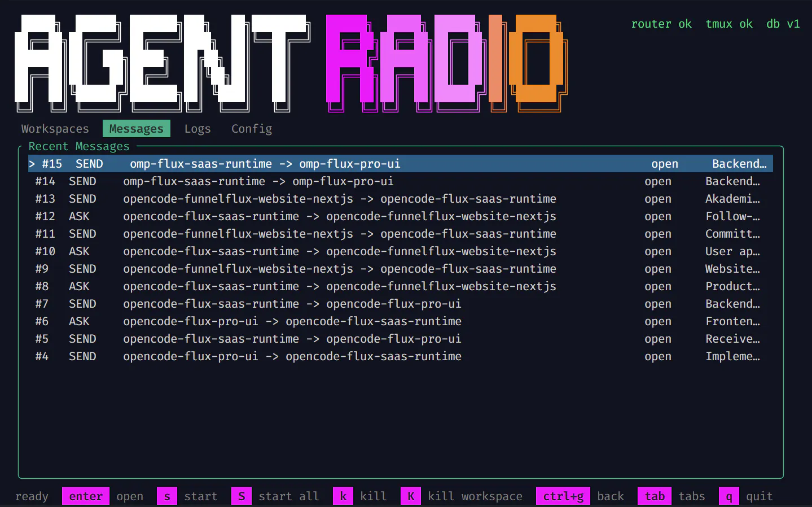Switch to the Workspaces tab
Screen dimensions: 812x507
[55, 129]
